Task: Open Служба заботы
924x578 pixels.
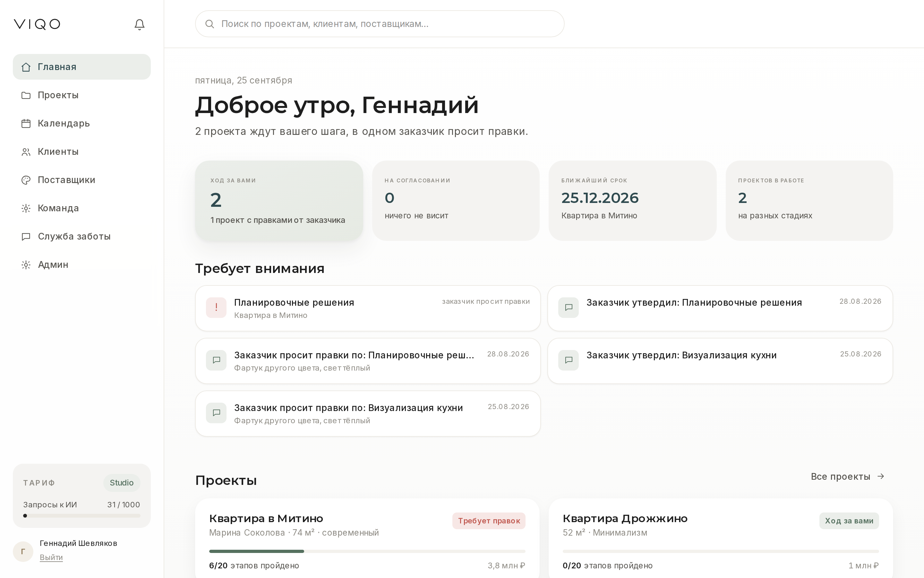Action: click(x=82, y=237)
